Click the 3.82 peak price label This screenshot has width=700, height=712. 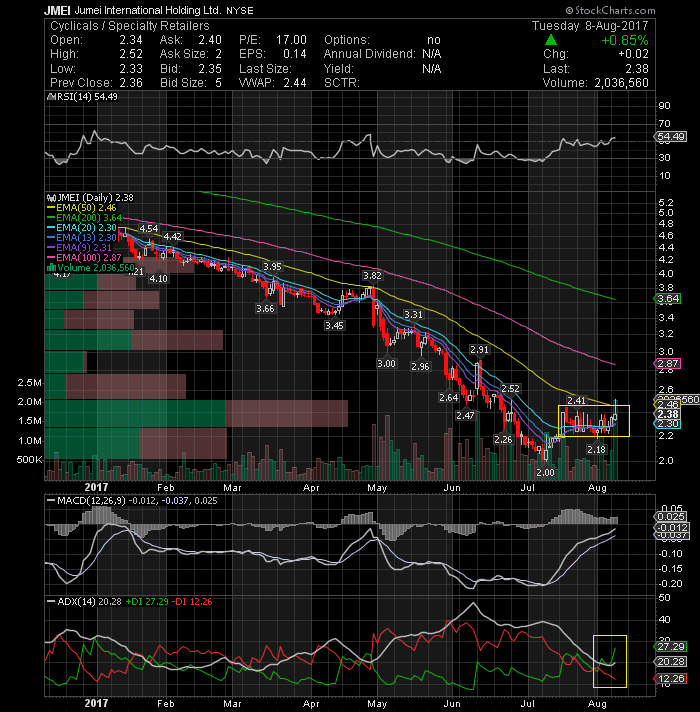(x=372, y=276)
